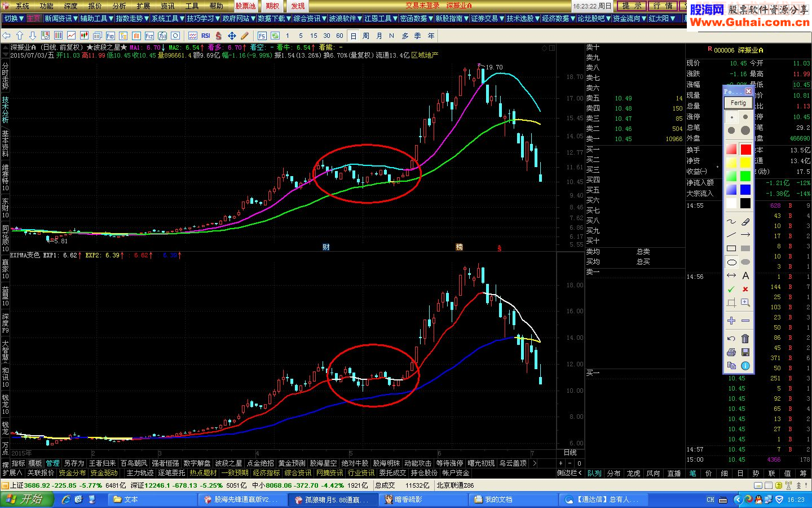Click the plus icon in annotation palette
Viewport: 812px width, 508px height.
(x=731, y=321)
